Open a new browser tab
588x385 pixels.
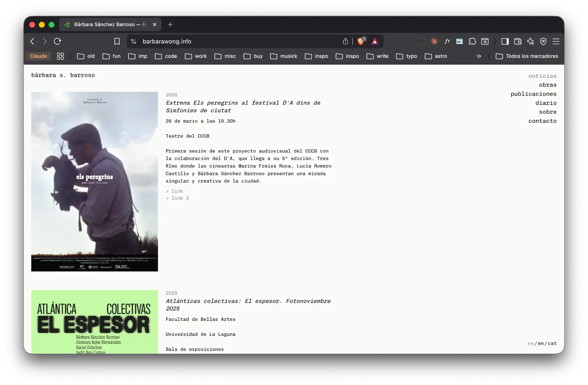170,25
